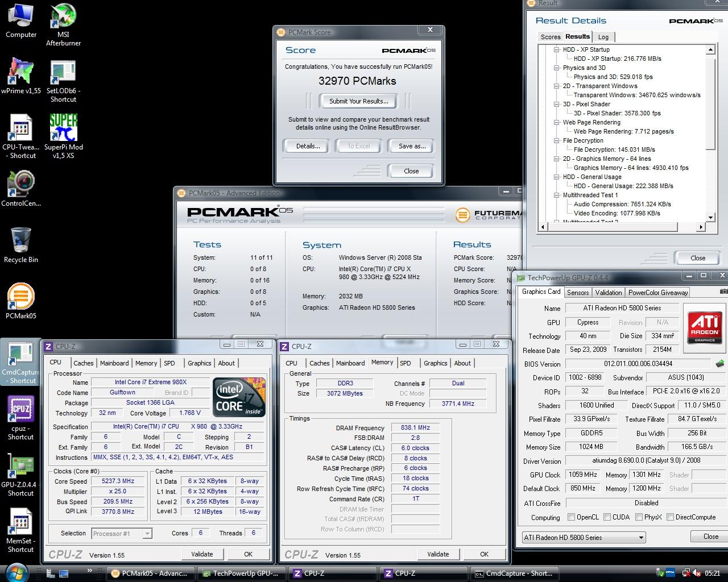Open GPU-Z.0.4.4 shortcut icon

[21, 475]
